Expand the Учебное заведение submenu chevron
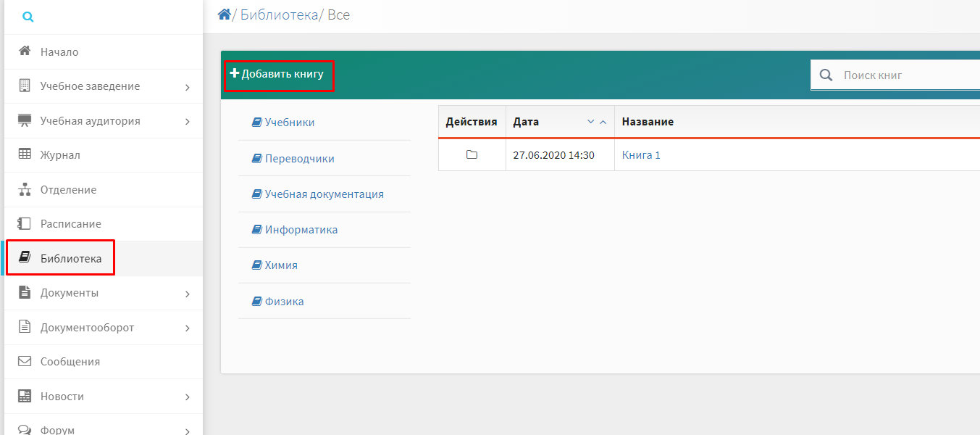This screenshot has width=980, height=435. pos(188,87)
